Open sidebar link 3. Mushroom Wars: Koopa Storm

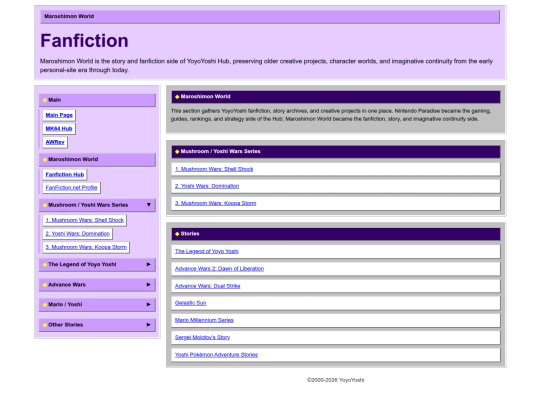86,247
